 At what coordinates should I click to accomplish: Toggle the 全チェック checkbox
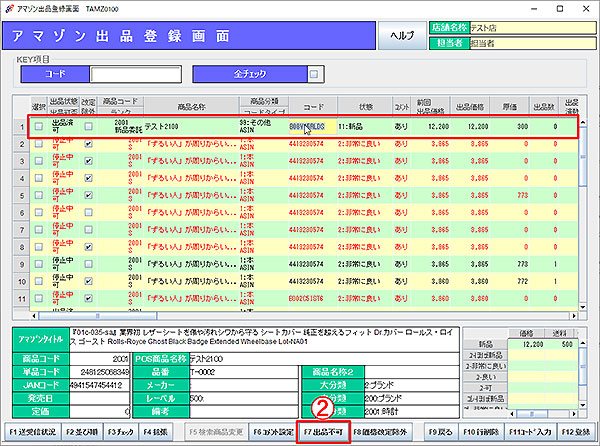pyautogui.click(x=315, y=73)
